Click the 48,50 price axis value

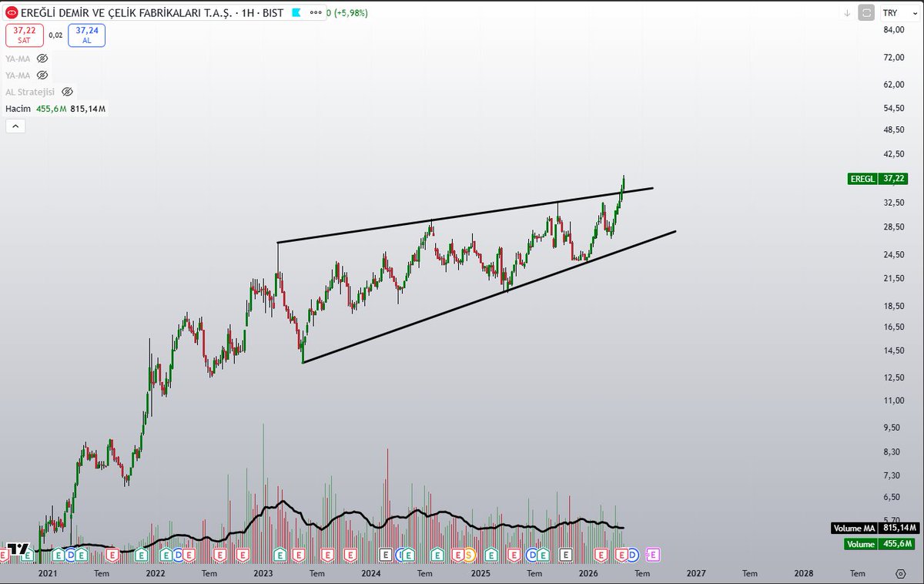pos(893,129)
